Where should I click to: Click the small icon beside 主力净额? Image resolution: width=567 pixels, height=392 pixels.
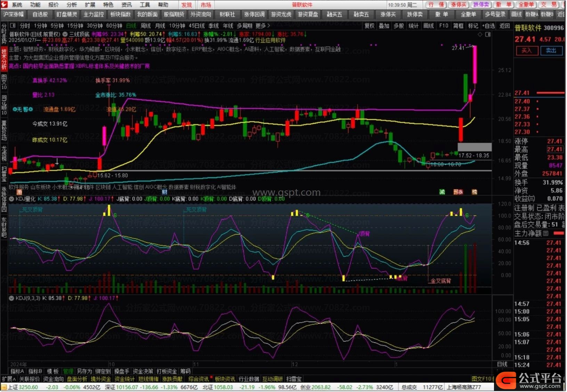pos(546,234)
